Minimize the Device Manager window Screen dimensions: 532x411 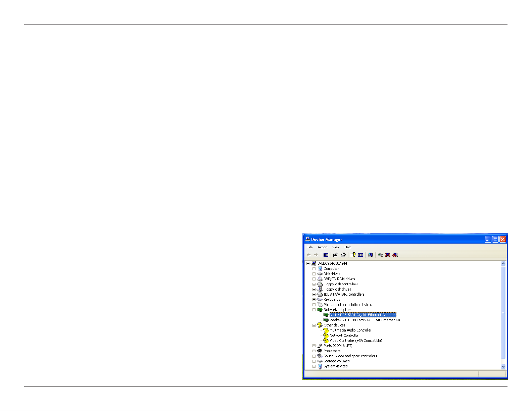pyautogui.click(x=488, y=239)
